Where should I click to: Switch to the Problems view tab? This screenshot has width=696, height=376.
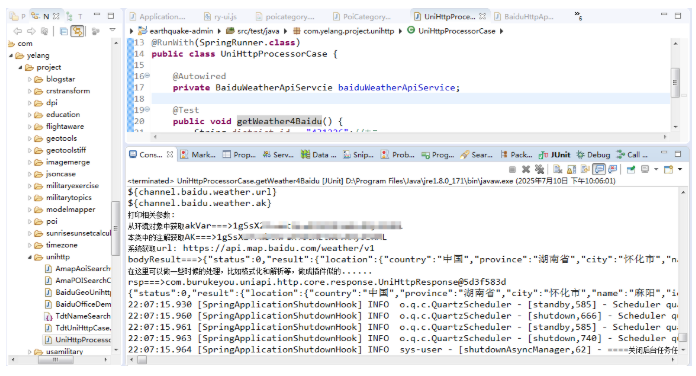pos(398,155)
